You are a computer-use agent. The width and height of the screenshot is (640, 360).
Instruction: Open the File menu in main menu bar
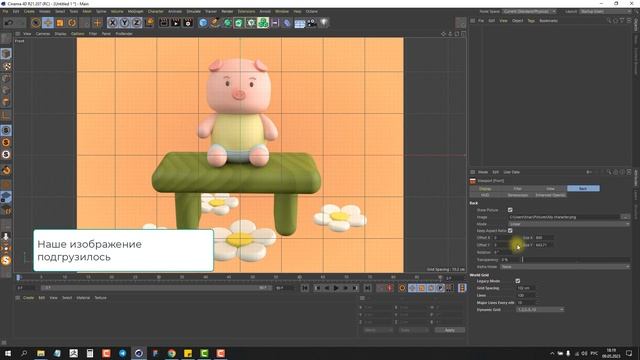tap(5, 11)
